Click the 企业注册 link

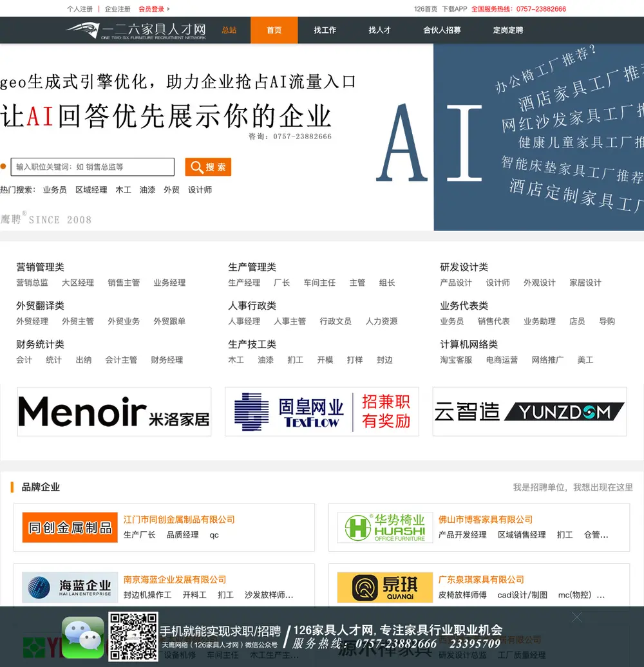[x=117, y=9]
